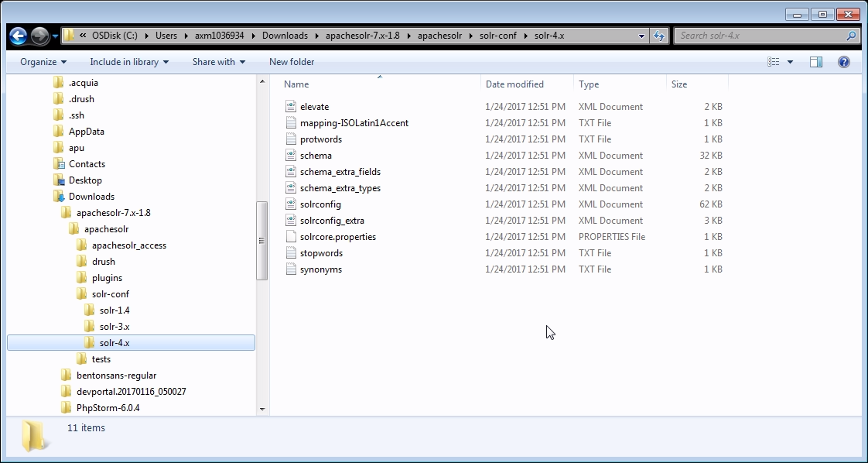Image resolution: width=868 pixels, height=463 pixels.
Task: Click axm1036934 in the address breadcrumb
Action: point(219,36)
